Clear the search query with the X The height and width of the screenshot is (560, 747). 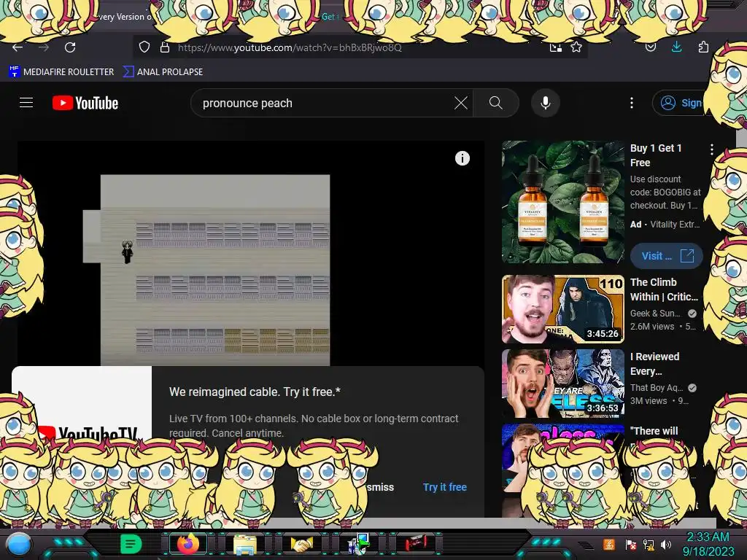click(461, 103)
